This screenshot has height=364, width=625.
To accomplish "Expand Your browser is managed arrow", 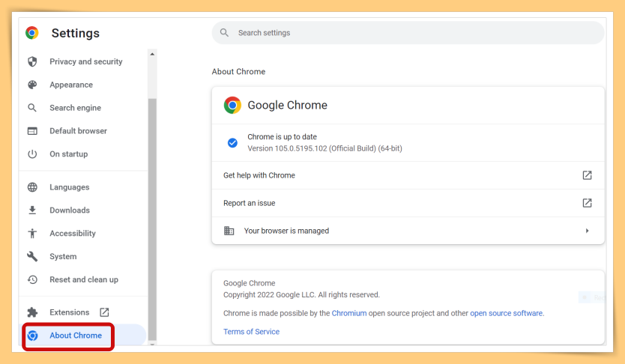I will 587,231.
